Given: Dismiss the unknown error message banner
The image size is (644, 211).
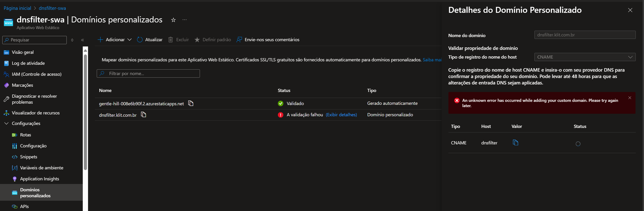Looking at the screenshot, I should point(630,98).
